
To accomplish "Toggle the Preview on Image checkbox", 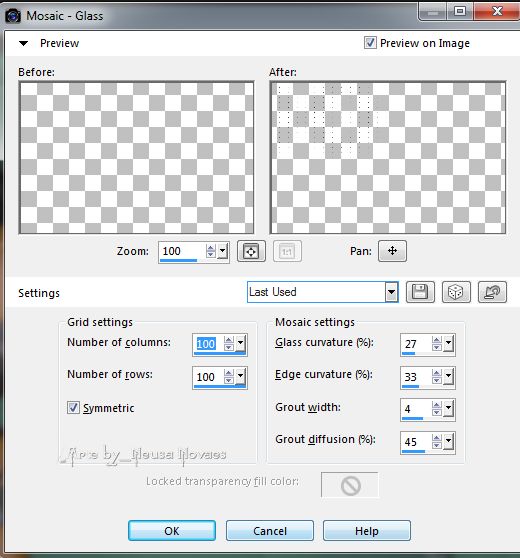I will click(x=370, y=43).
